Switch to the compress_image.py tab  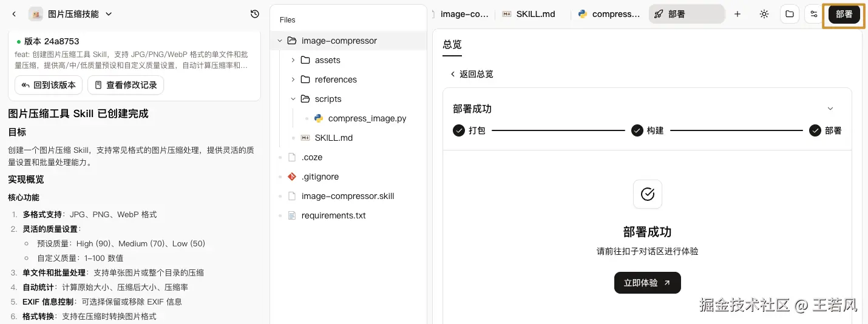coord(609,14)
